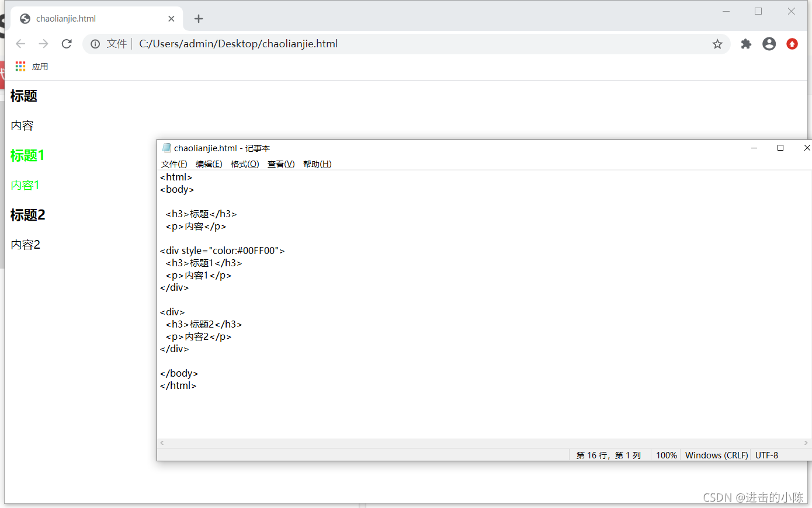812x508 pixels.
Task: Click the 第 16 行，第 1 列 status entry
Action: click(x=609, y=455)
